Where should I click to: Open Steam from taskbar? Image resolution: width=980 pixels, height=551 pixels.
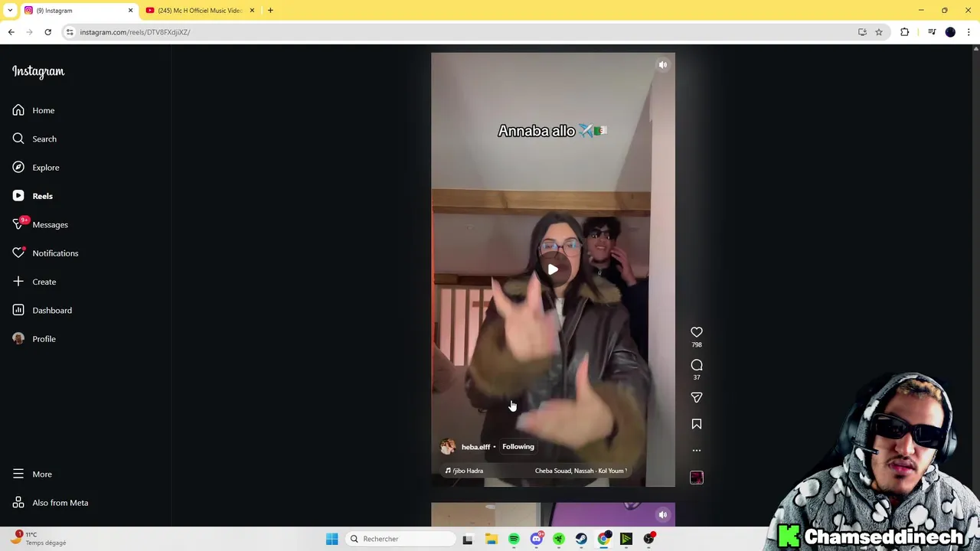click(581, 539)
